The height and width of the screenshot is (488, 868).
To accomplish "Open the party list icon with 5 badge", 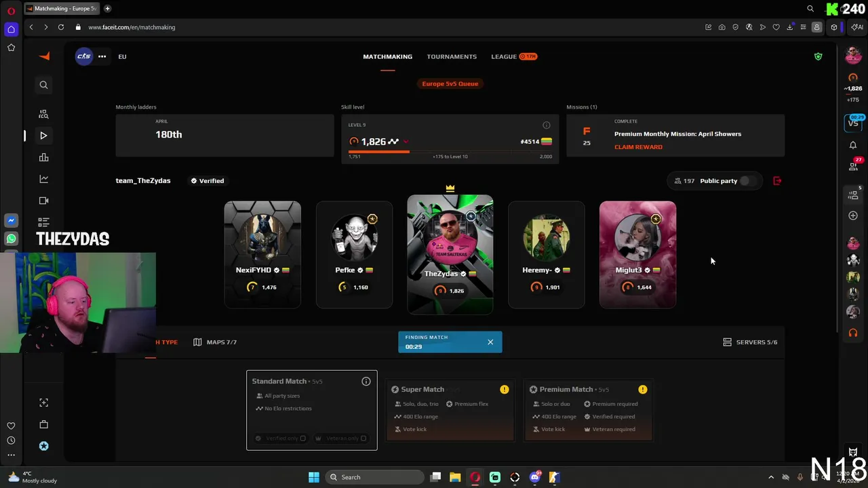I will (854, 194).
